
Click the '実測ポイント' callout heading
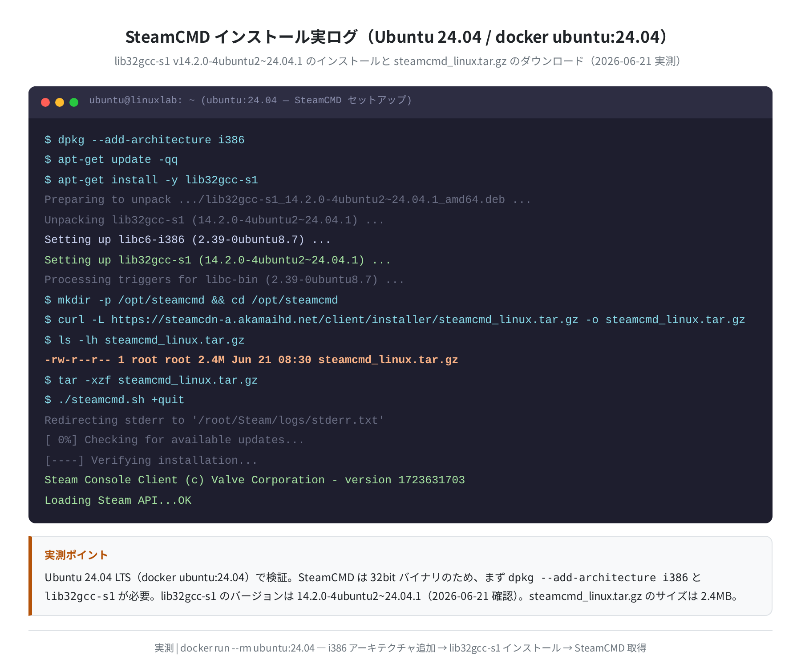pyautogui.click(x=76, y=555)
